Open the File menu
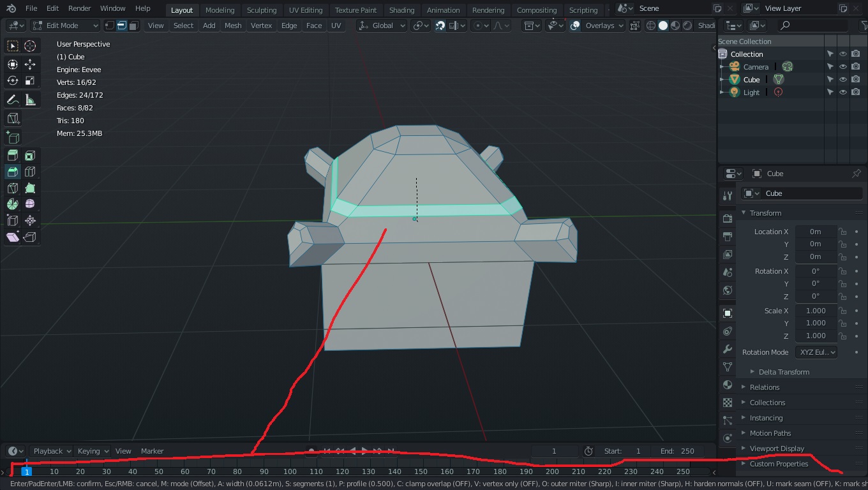The width and height of the screenshot is (868, 490). [x=31, y=8]
